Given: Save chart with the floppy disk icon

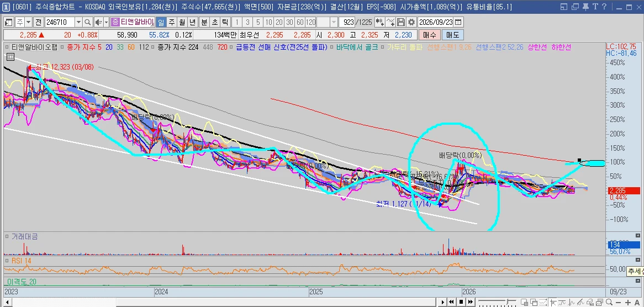Looking at the screenshot, I should click(x=400, y=22).
